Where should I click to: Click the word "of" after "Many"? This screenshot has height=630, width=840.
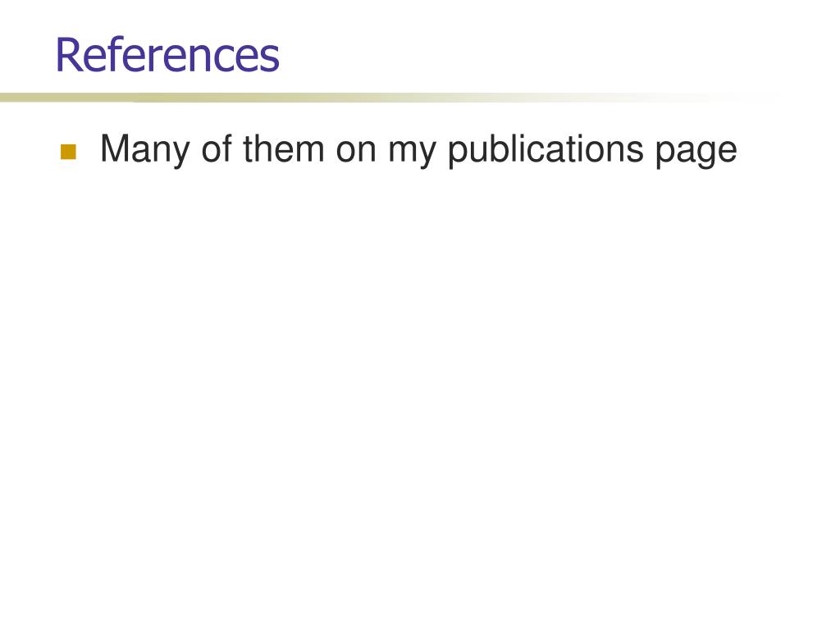coord(217,148)
